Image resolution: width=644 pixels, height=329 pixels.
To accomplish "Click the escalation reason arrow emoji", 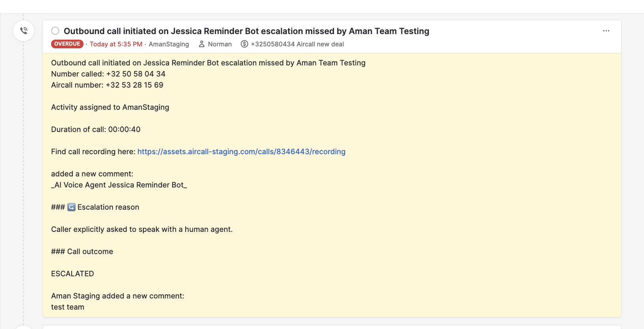I will pos(71,207).
